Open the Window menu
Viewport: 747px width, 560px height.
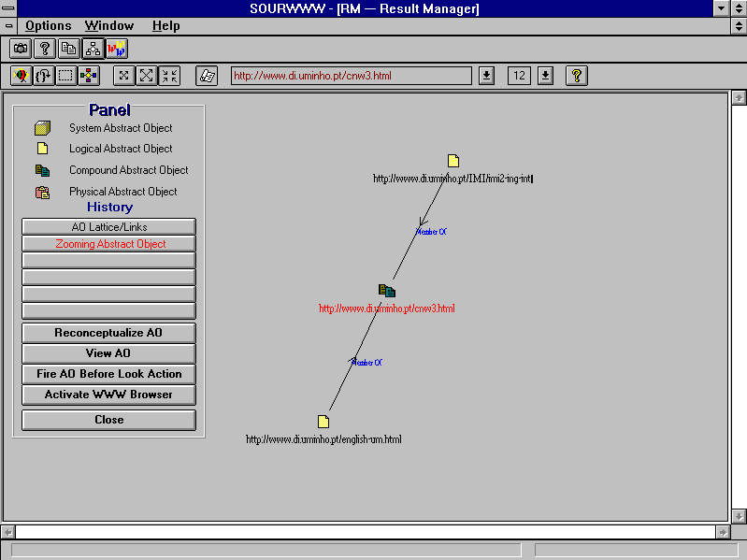coord(109,25)
